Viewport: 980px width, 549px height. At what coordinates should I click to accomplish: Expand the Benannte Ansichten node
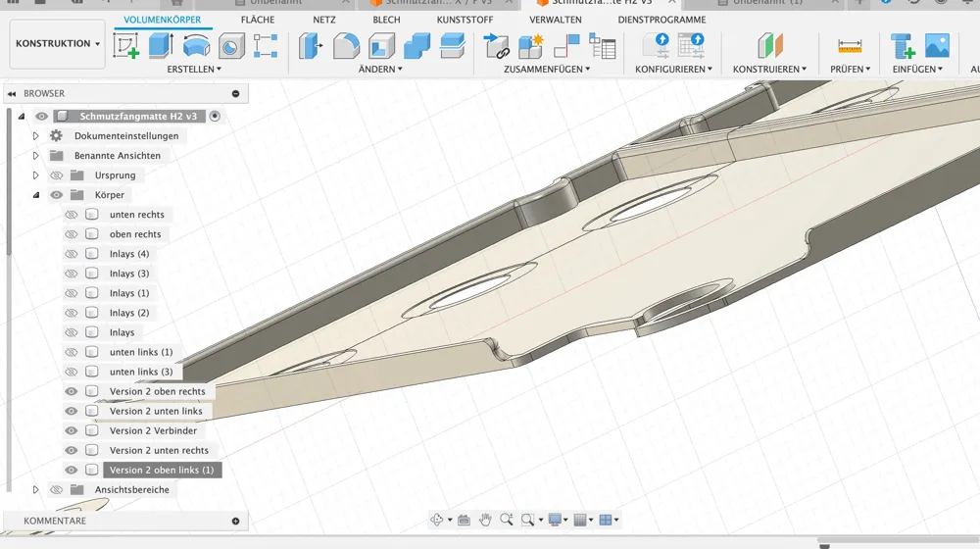pyautogui.click(x=35, y=156)
